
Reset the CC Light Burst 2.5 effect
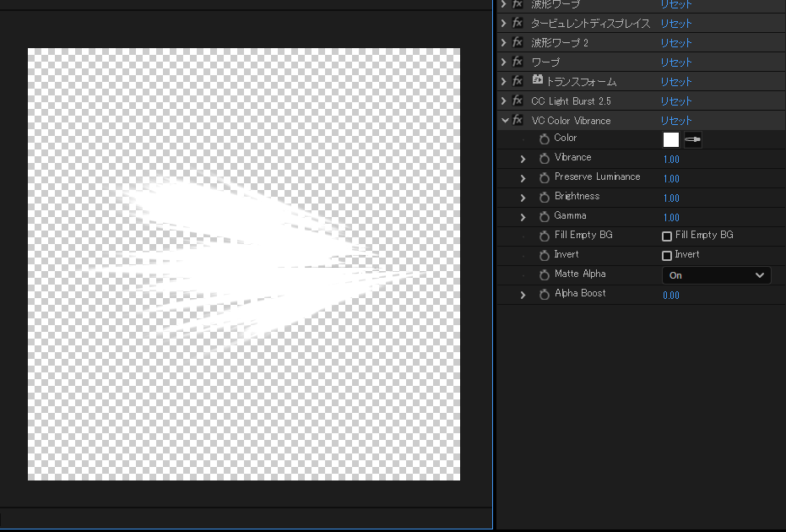click(x=676, y=101)
